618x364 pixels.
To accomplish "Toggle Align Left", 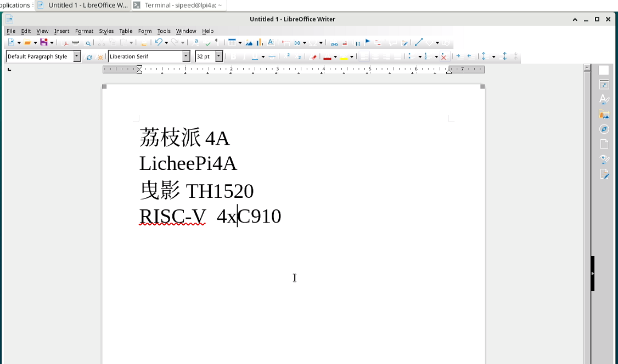I will pyautogui.click(x=364, y=56).
